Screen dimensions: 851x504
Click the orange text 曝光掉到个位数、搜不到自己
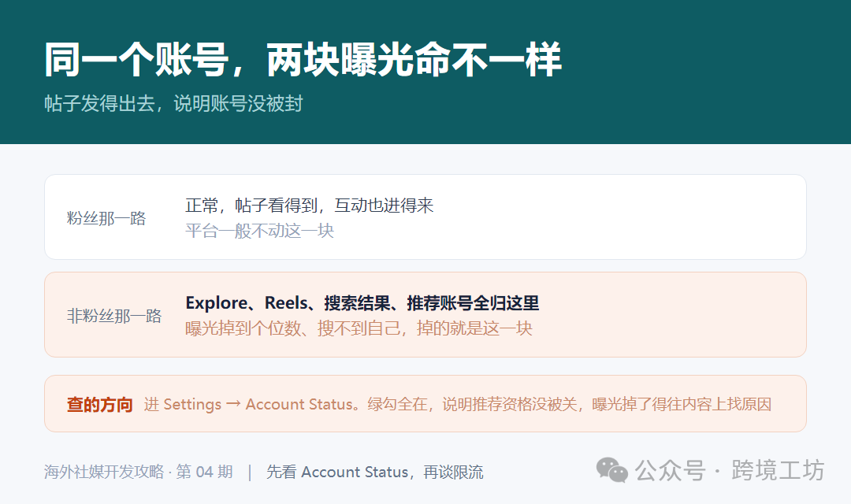tap(293, 328)
